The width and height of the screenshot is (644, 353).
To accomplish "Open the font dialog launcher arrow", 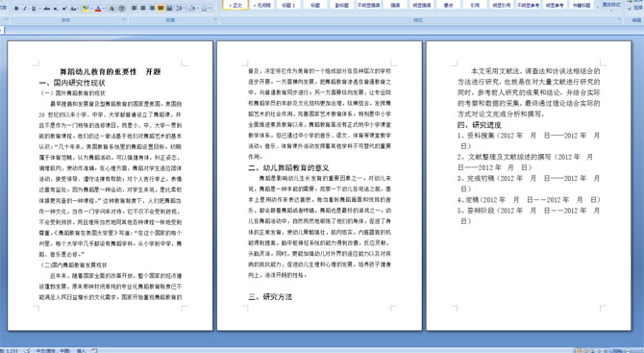I will coord(124,20).
